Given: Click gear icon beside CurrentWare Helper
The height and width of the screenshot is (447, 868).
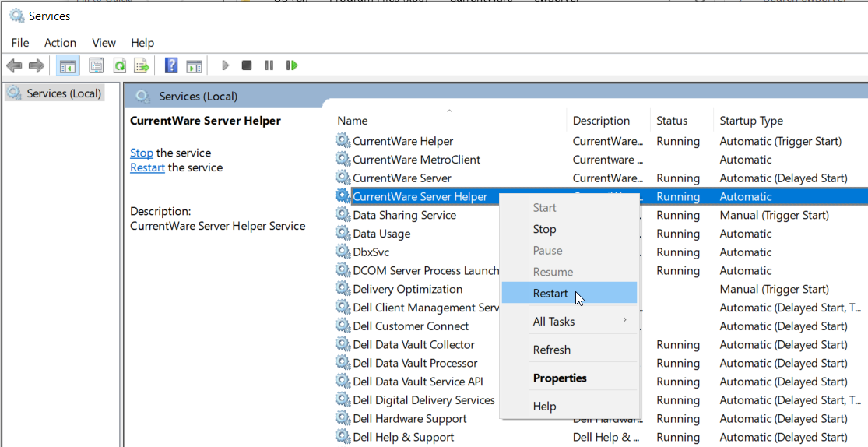Looking at the screenshot, I should point(343,141).
